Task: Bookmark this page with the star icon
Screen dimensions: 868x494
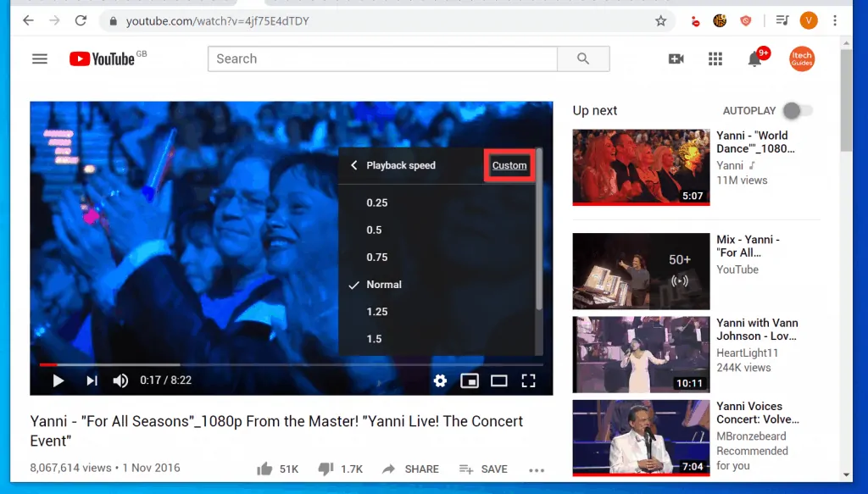Action: click(660, 21)
